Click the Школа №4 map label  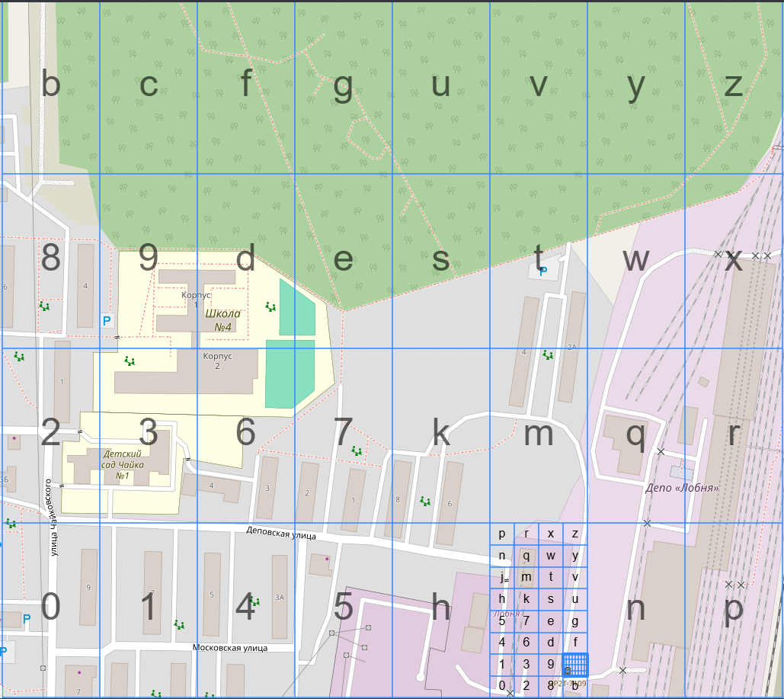pos(227,320)
